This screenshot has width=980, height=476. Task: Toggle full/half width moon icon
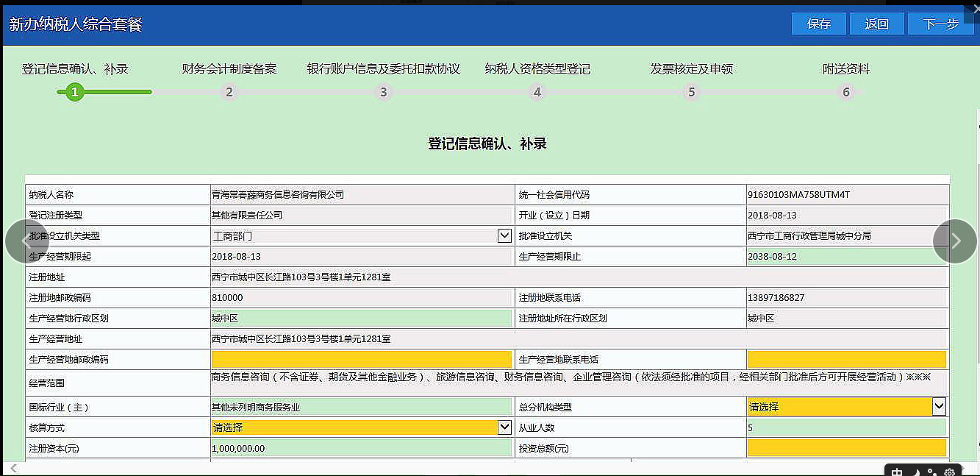[x=916, y=472]
